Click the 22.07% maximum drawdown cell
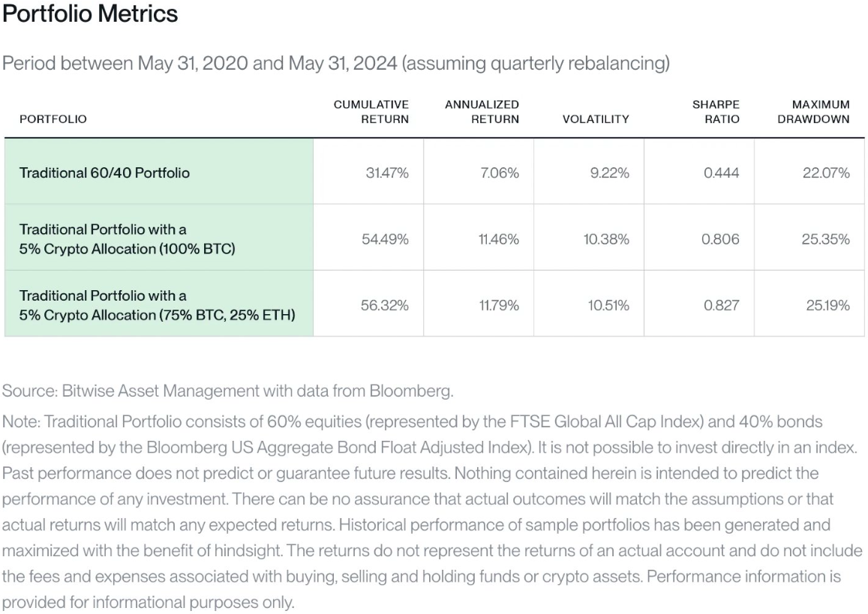The image size is (868, 614). click(x=826, y=173)
